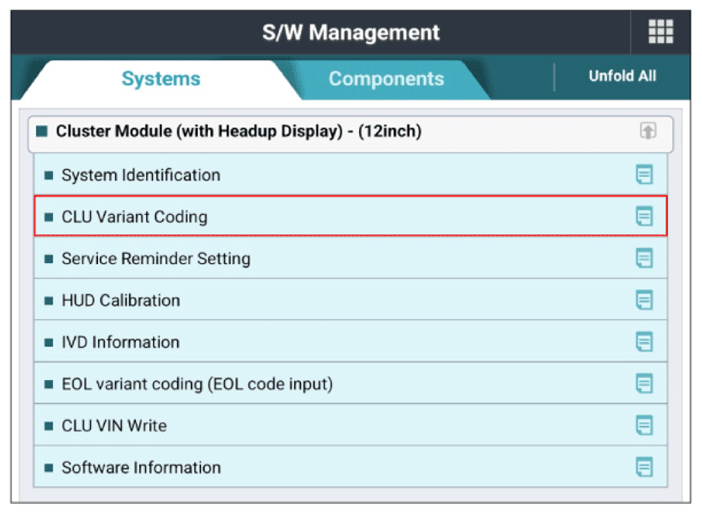This screenshot has height=514, width=702.
Task: Open CLU VIN Write function
Action: [x=351, y=425]
